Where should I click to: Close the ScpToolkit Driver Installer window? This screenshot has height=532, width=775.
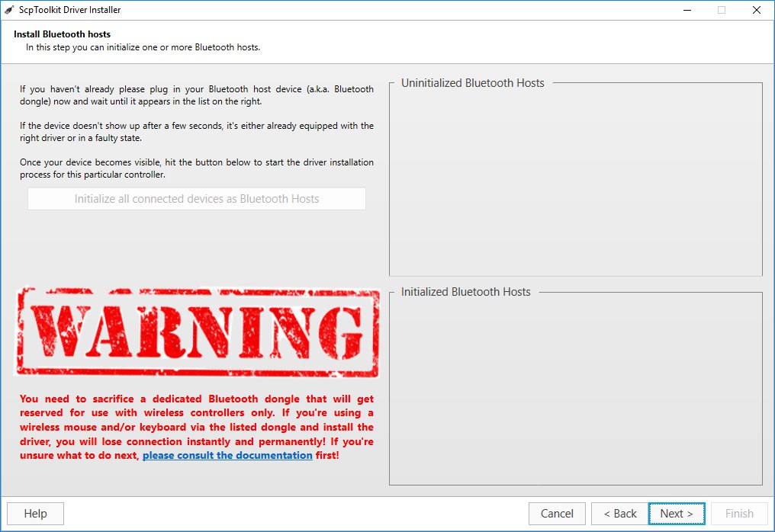point(756,10)
